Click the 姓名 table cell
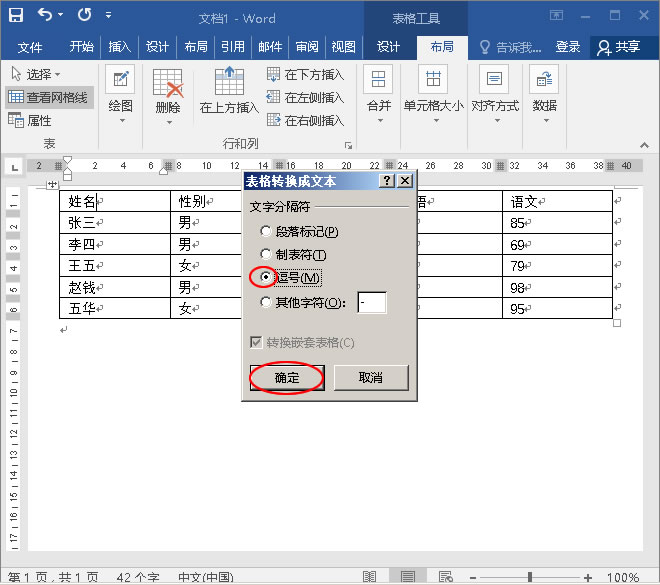This screenshot has width=660, height=585. pyautogui.click(x=115, y=201)
